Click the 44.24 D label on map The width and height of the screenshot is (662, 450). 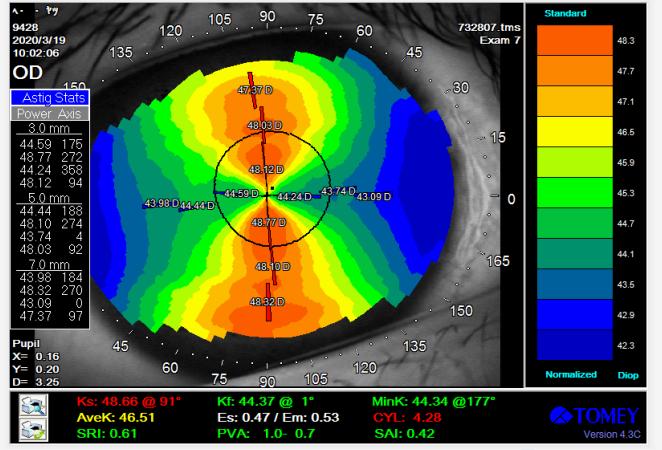(x=294, y=197)
